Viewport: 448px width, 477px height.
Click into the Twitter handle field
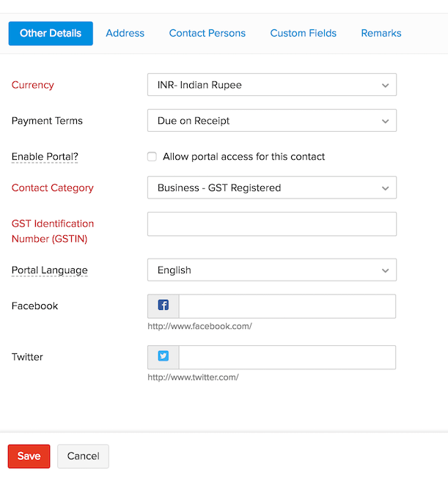click(x=287, y=358)
